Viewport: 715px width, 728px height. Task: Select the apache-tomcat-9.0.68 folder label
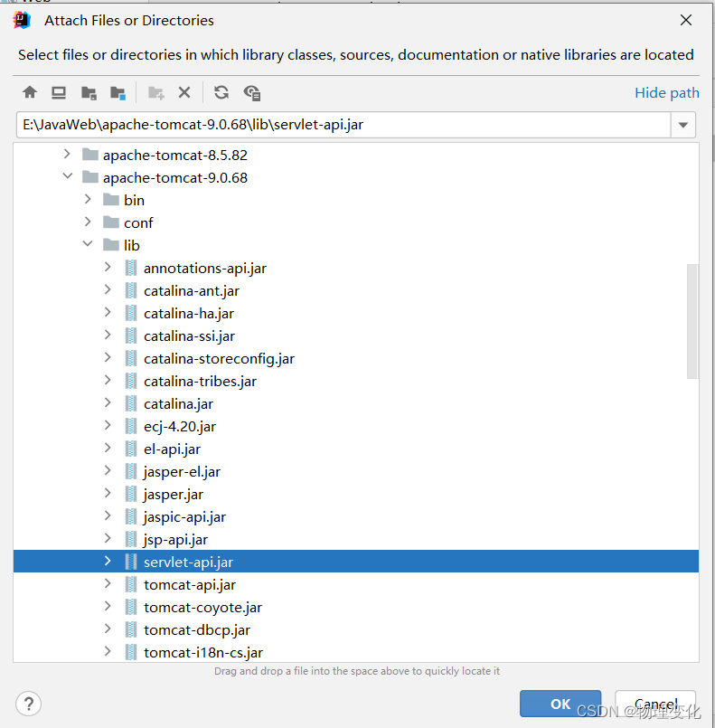pyautogui.click(x=175, y=177)
